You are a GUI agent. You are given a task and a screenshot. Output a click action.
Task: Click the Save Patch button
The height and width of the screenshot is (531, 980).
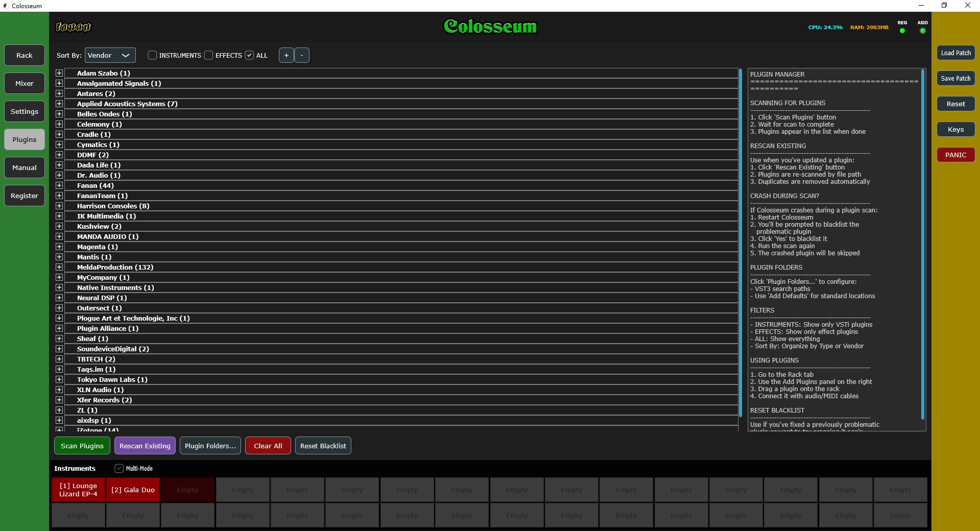pyautogui.click(x=956, y=78)
